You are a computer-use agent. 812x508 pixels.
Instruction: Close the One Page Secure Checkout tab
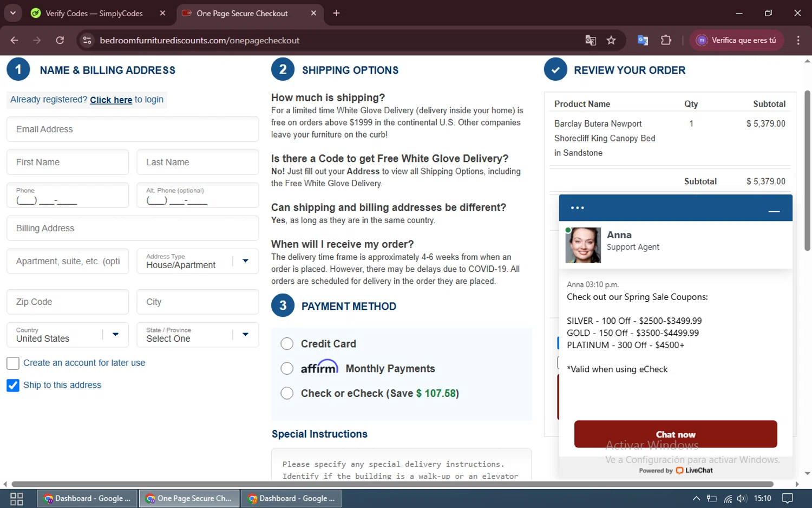pos(313,13)
